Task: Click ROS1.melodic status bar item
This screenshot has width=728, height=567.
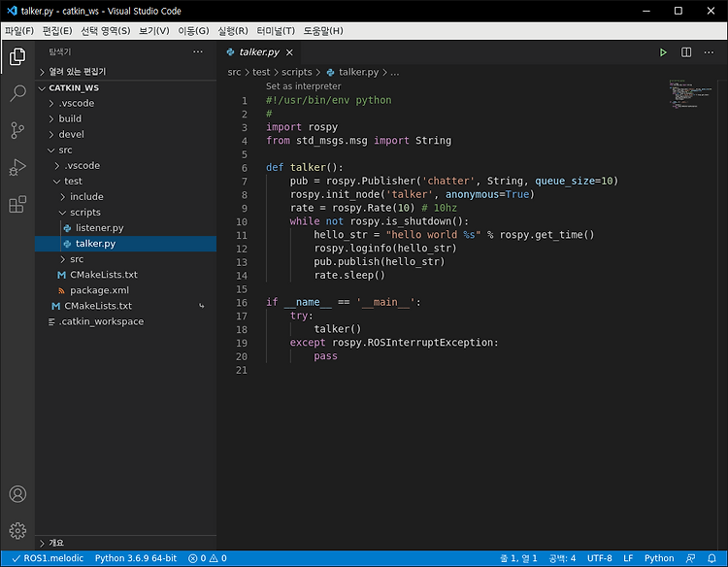Action: click(48, 558)
